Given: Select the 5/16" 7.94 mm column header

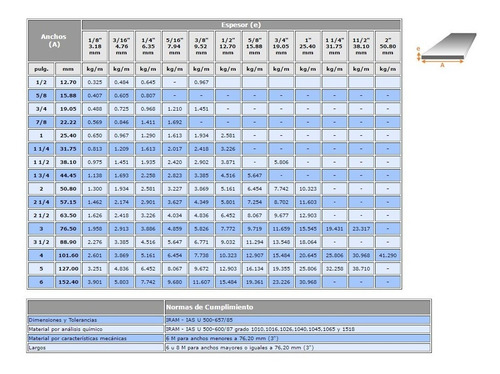Looking at the screenshot, I should 175,46.
